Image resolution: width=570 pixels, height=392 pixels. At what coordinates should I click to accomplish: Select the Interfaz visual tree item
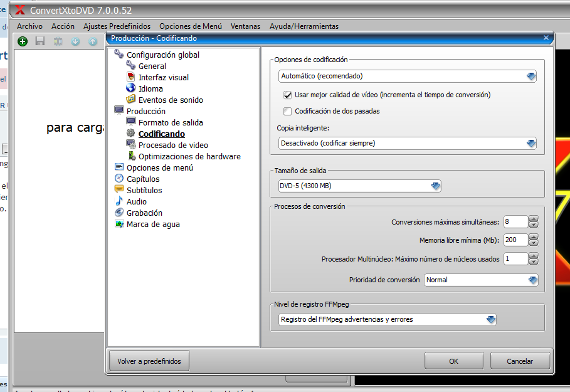point(164,77)
